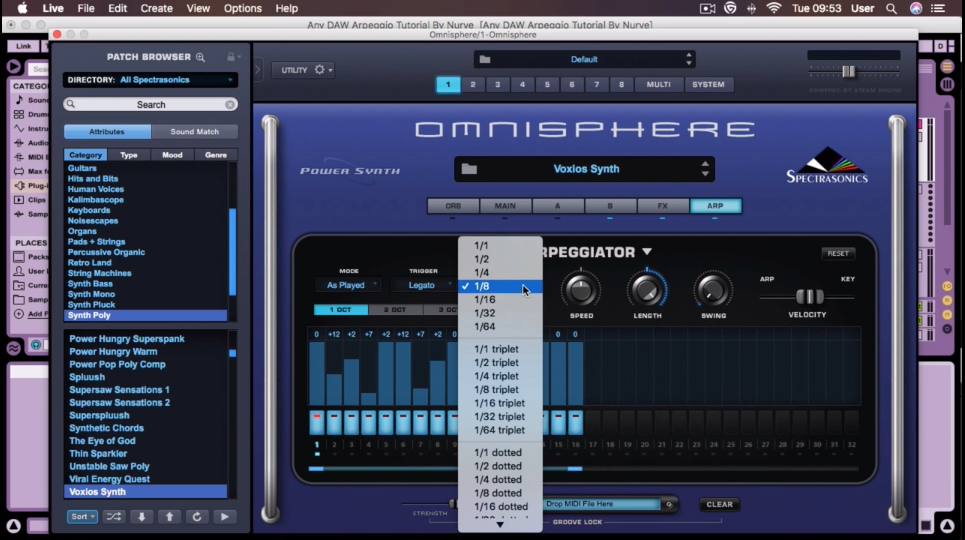Click the Siri icon in menu bar

(916, 8)
